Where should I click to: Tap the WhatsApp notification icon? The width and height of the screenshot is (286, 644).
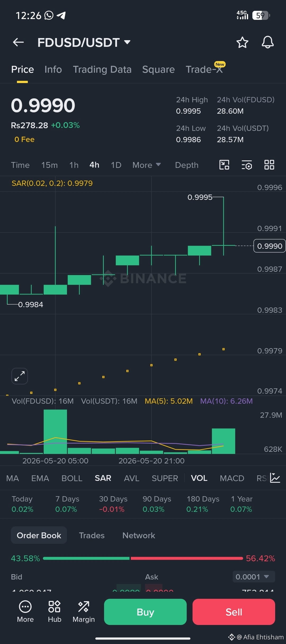[x=49, y=15]
